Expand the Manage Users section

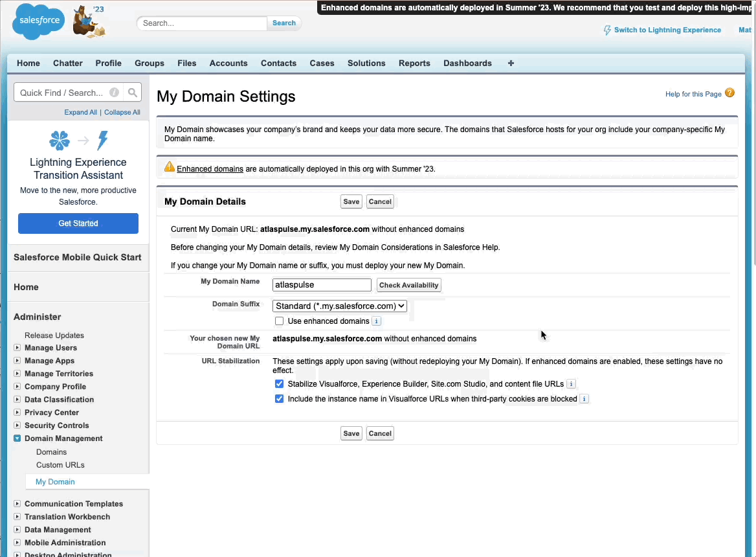point(17,348)
